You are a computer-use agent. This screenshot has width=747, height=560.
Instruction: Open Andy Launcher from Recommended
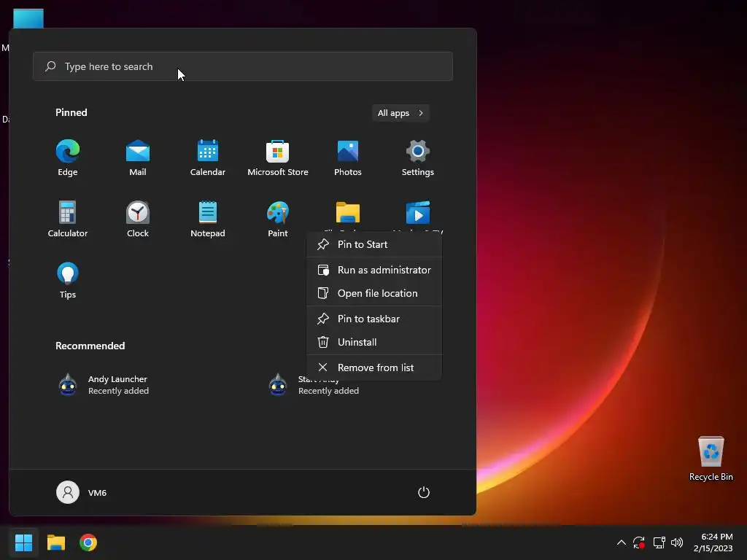click(104, 385)
